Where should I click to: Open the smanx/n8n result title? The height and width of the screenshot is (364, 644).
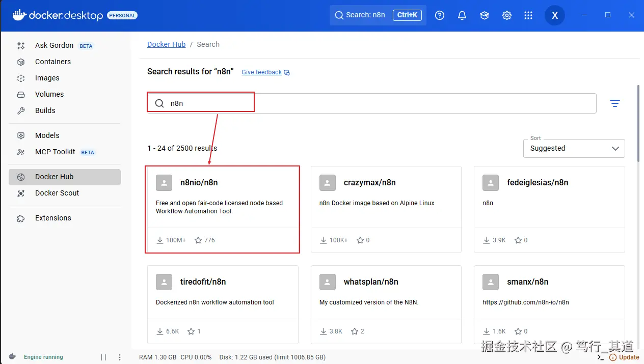(x=528, y=282)
